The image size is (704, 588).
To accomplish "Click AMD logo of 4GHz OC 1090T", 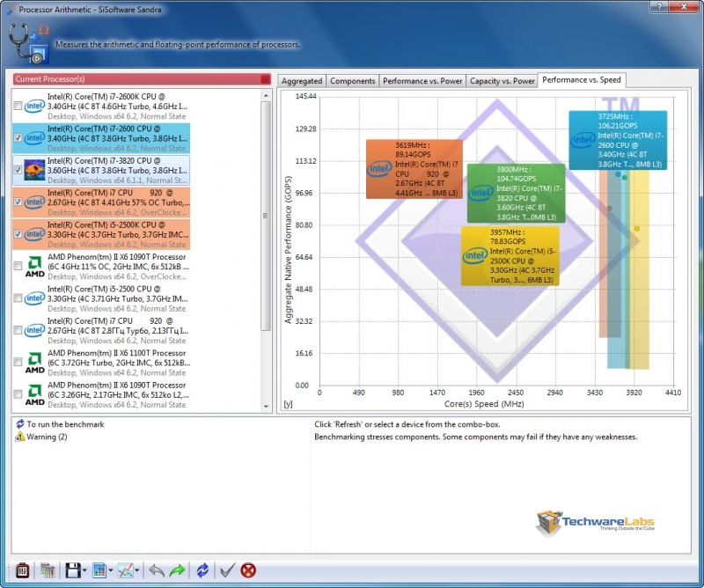I will (34, 267).
